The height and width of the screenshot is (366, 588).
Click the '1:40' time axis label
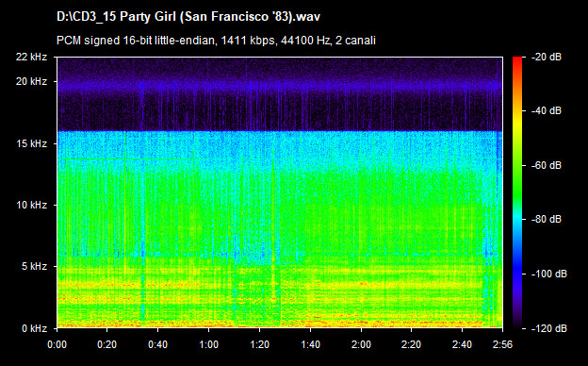(311, 344)
